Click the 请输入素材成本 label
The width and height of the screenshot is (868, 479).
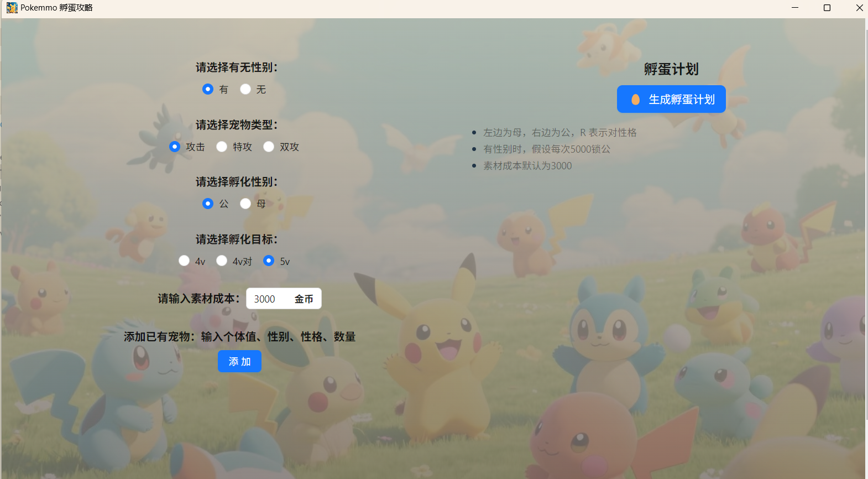[199, 299]
